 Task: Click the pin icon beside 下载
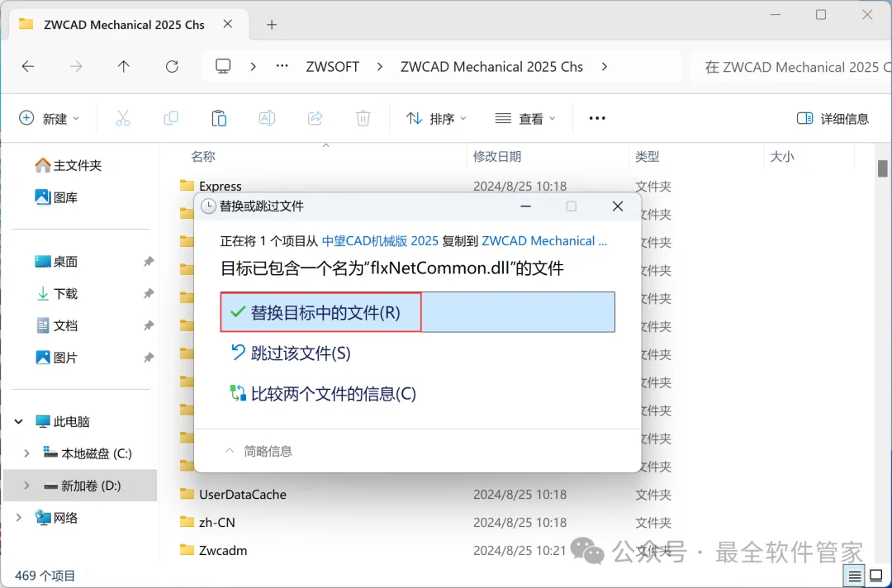(x=149, y=293)
